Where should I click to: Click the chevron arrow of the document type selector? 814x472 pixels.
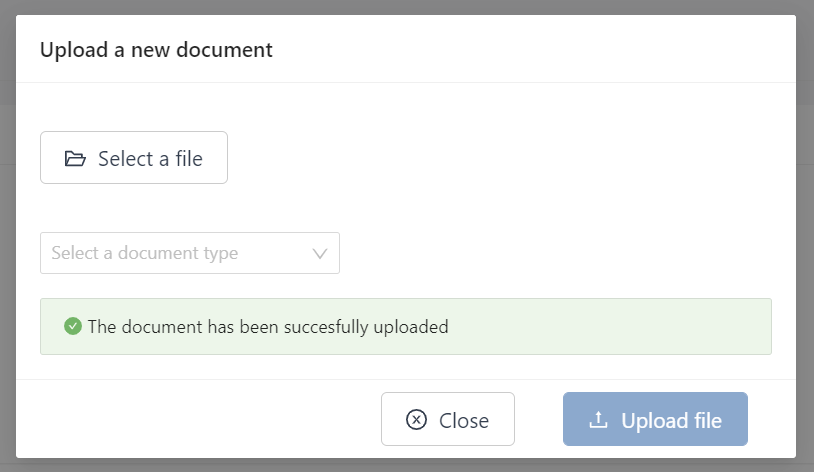point(320,253)
